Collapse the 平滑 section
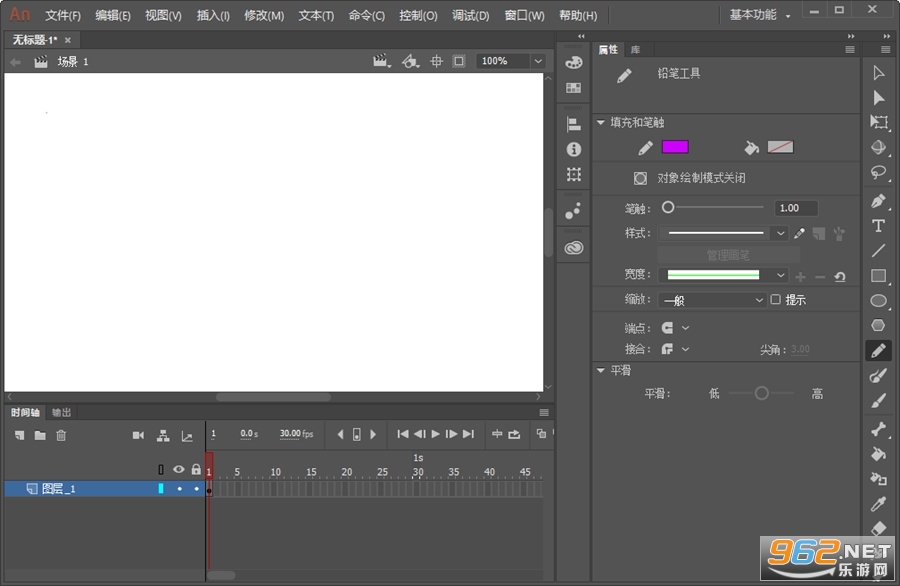Viewport: 900px width, 586px height. [x=600, y=370]
